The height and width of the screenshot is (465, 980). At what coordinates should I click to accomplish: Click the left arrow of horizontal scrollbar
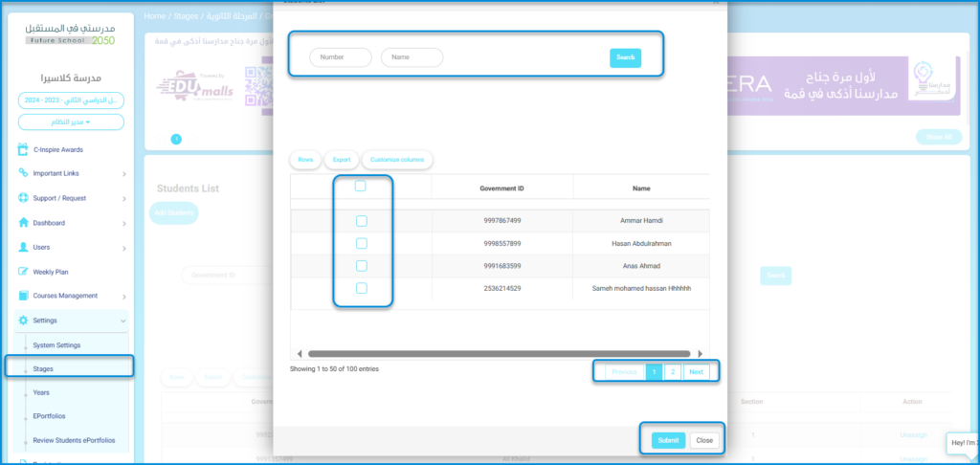coord(300,353)
